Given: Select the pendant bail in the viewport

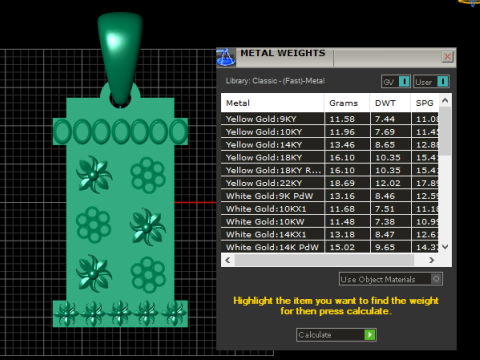Looking at the screenshot, I should pyautogui.click(x=120, y=57).
